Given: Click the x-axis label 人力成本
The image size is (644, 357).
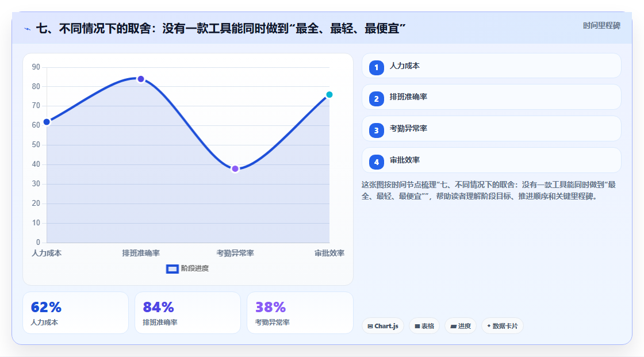Looking at the screenshot, I should (x=47, y=254).
